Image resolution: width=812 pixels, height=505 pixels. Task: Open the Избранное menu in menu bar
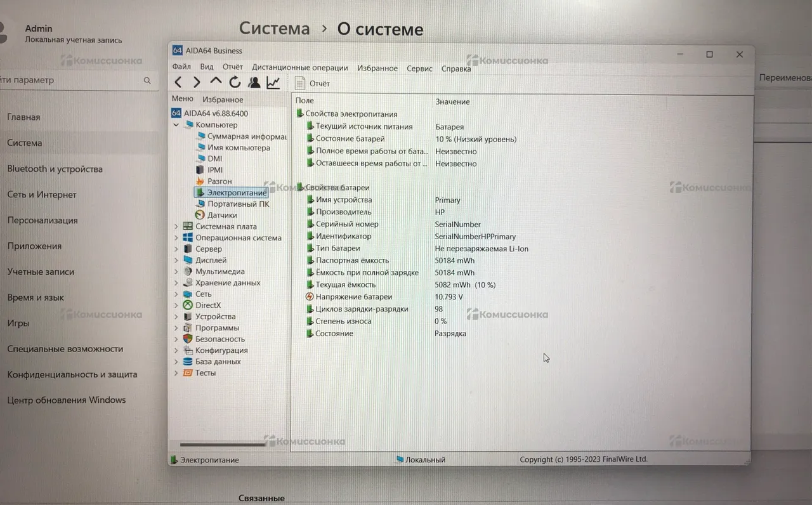(377, 69)
